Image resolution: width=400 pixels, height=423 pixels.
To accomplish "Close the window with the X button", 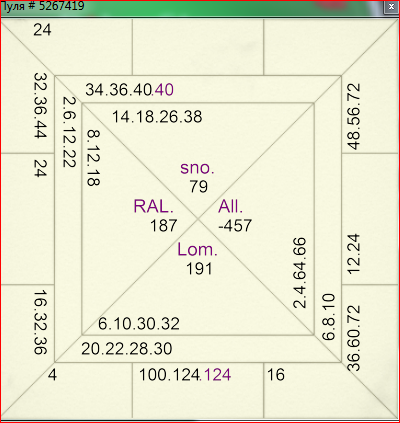I will pyautogui.click(x=392, y=7).
